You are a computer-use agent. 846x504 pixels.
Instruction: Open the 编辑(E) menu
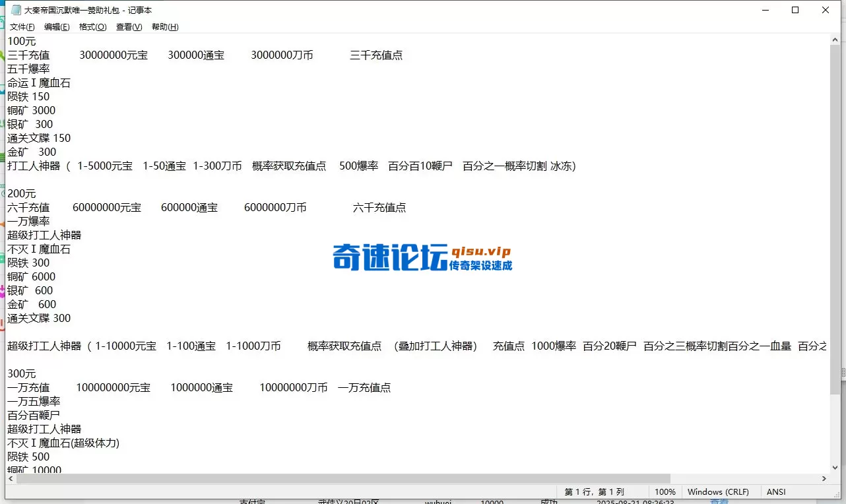point(57,26)
